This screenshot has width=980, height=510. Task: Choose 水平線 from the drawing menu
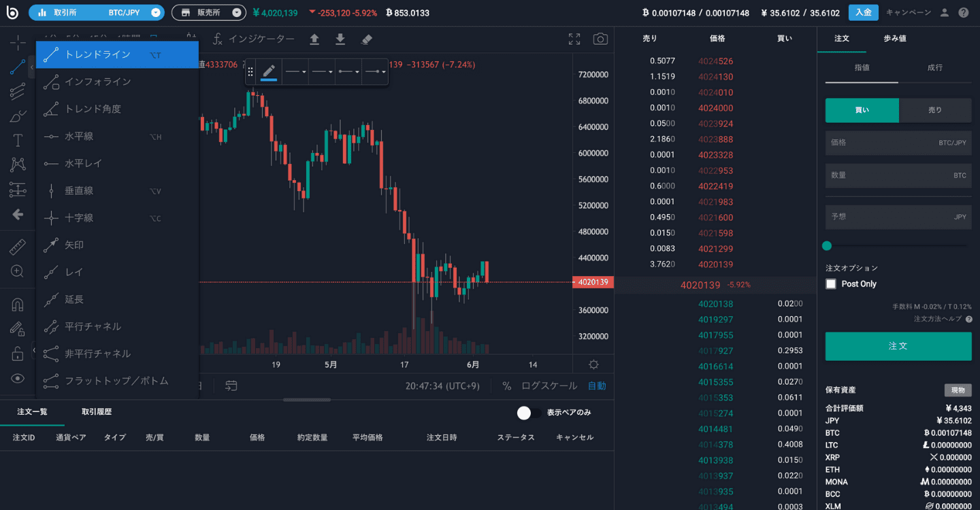pyautogui.click(x=118, y=136)
